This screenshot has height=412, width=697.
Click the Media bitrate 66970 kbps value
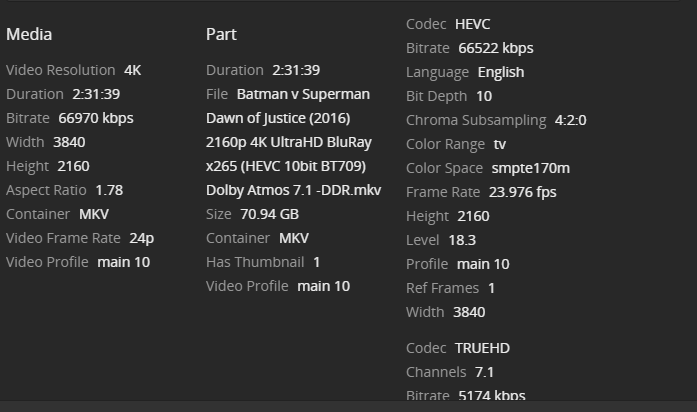click(95, 118)
